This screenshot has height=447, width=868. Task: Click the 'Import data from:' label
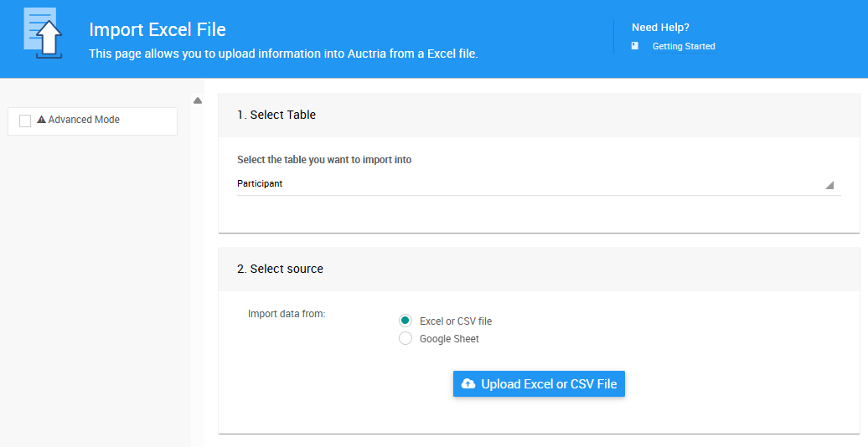[287, 314]
